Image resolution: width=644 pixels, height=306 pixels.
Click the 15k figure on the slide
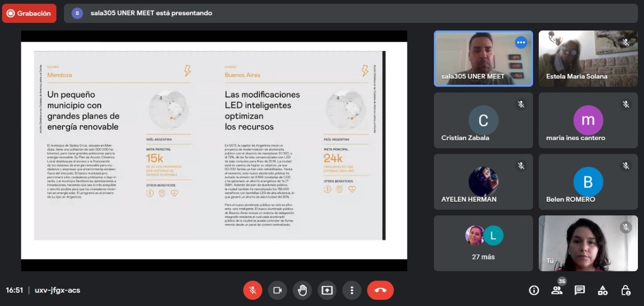point(155,158)
